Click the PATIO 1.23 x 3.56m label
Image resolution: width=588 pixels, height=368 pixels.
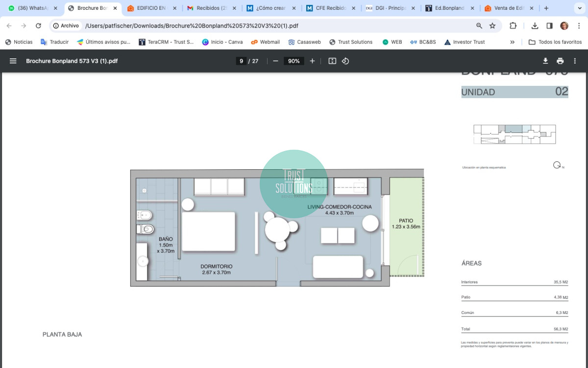[x=406, y=224]
